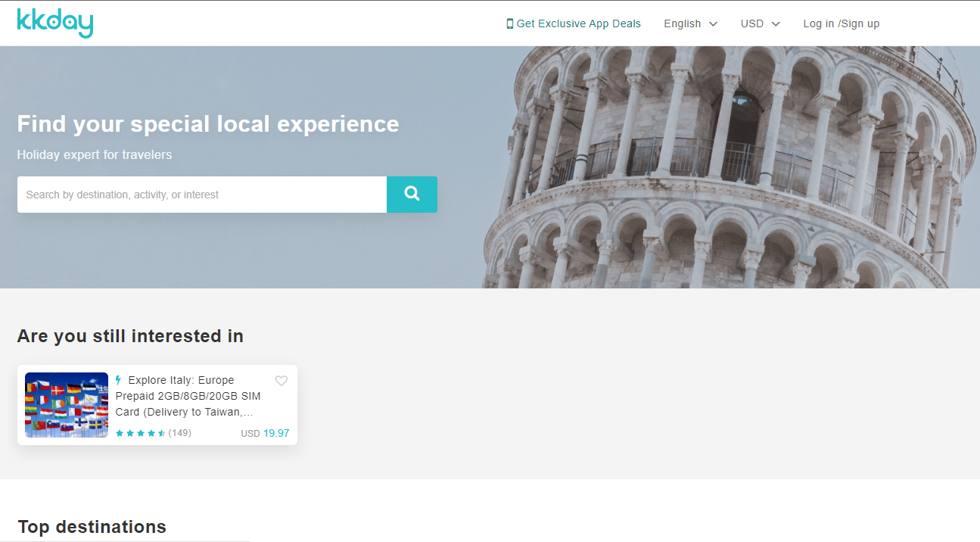Screen dimensions: 980x542
Task: Focus the destination search input field
Action: (202, 195)
